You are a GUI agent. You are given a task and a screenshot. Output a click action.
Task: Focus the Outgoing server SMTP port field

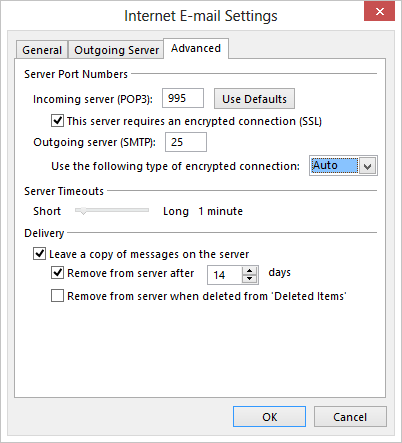click(186, 142)
